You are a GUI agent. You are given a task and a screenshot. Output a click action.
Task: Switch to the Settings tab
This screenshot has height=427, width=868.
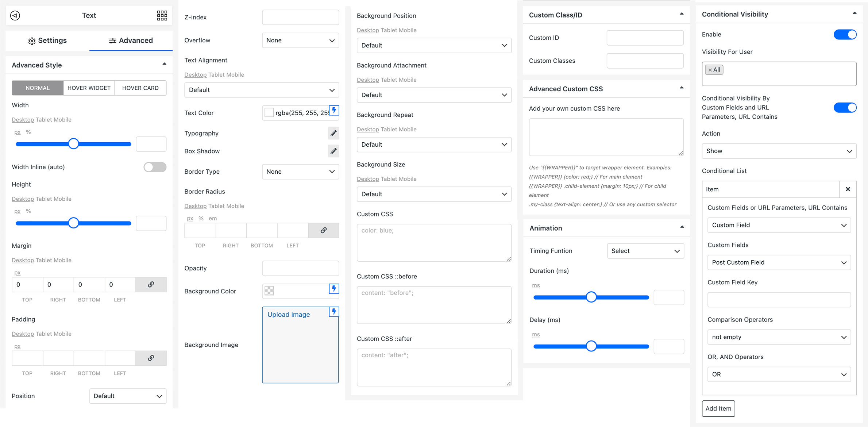(x=47, y=40)
